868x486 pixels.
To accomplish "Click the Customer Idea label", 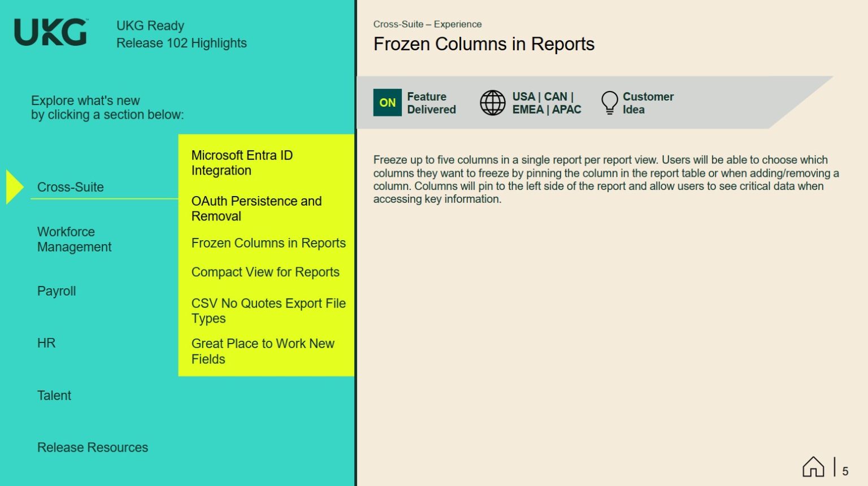I will pos(648,103).
